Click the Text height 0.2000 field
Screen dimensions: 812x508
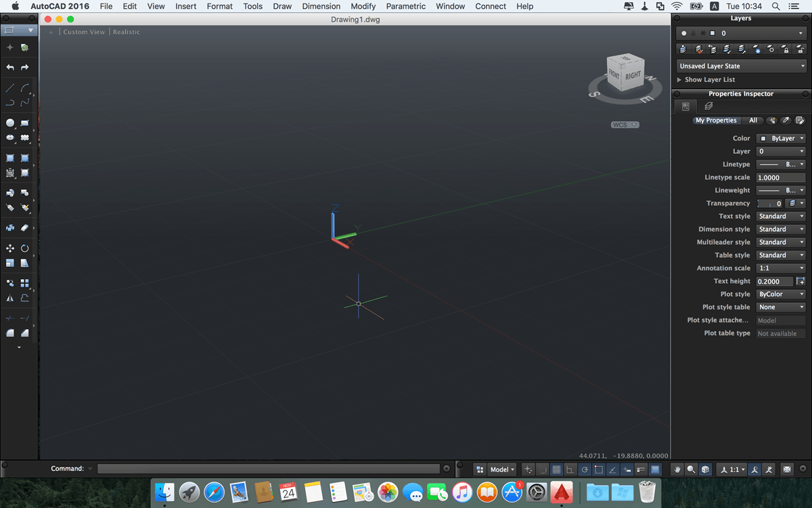(x=774, y=281)
